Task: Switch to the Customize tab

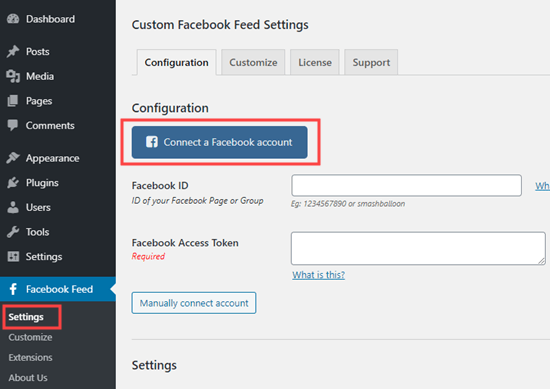Action: pos(253,62)
